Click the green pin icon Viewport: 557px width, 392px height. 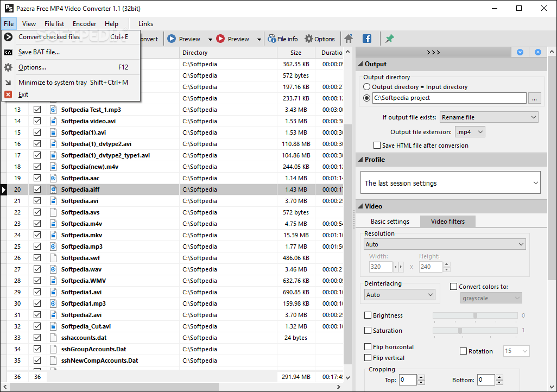point(390,39)
